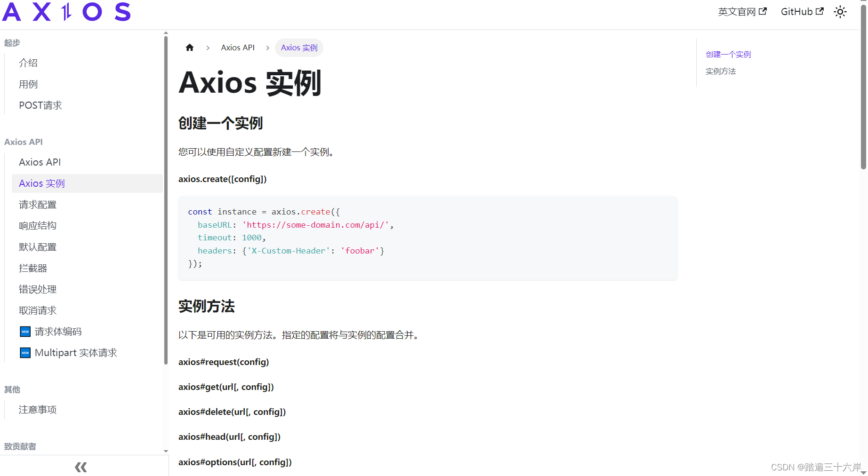The height and width of the screenshot is (476, 868).
Task: Click the 创建一个实例 outline link
Action: coord(728,54)
